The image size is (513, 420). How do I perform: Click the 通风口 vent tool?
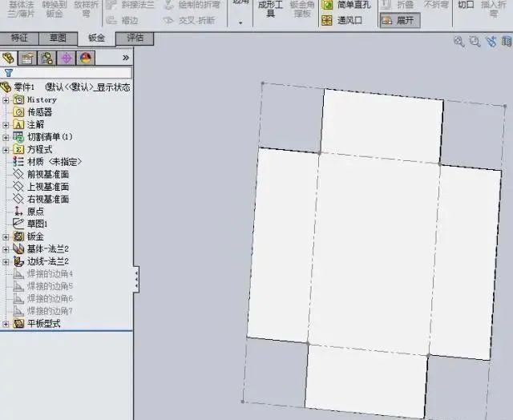point(342,21)
